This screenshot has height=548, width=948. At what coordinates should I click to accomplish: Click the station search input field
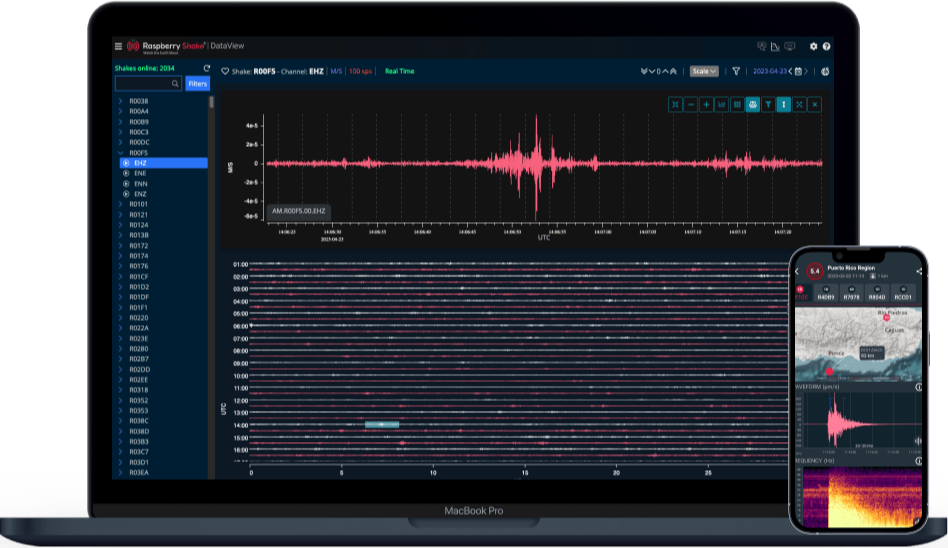tap(148, 83)
